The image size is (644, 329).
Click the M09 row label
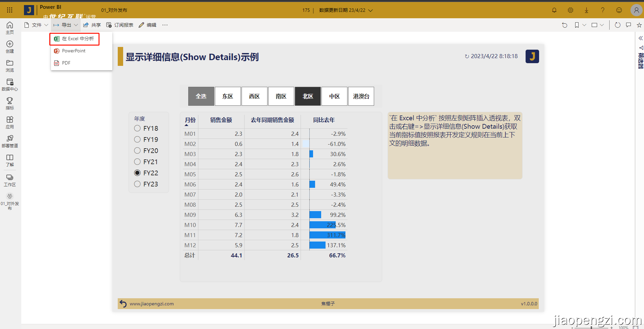190,215
